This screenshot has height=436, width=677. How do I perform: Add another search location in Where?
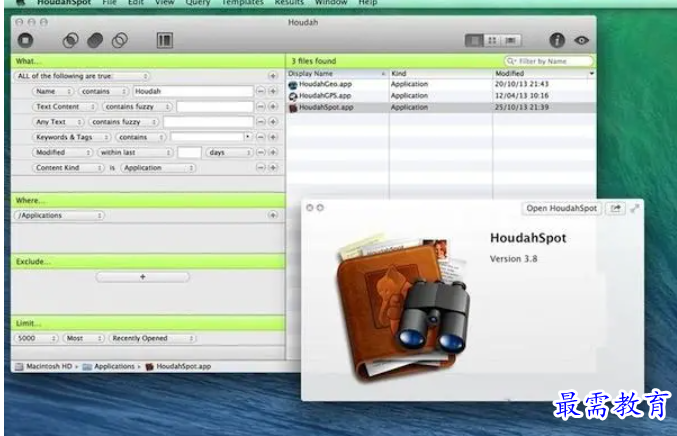(273, 215)
